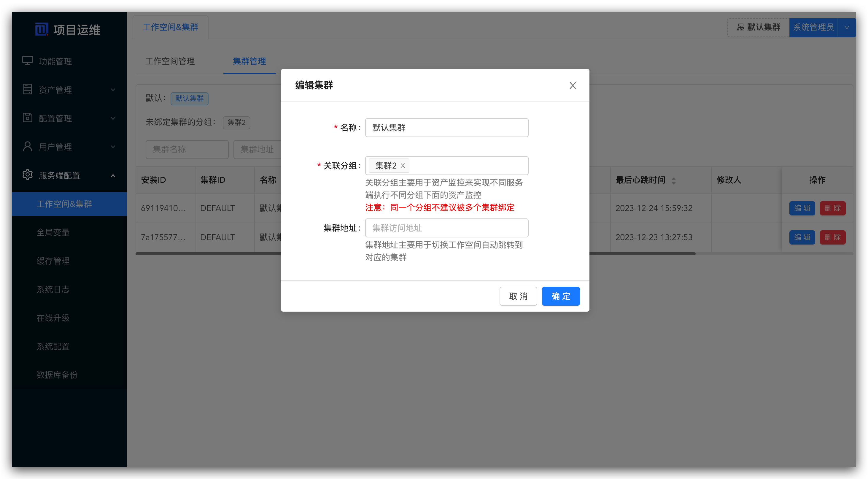Click the 用户管理 person icon

(x=27, y=146)
